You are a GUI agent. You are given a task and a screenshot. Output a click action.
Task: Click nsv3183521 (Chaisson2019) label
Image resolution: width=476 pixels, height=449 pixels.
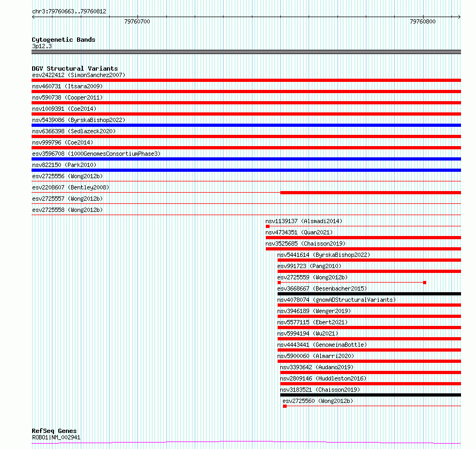pyautogui.click(x=320, y=390)
